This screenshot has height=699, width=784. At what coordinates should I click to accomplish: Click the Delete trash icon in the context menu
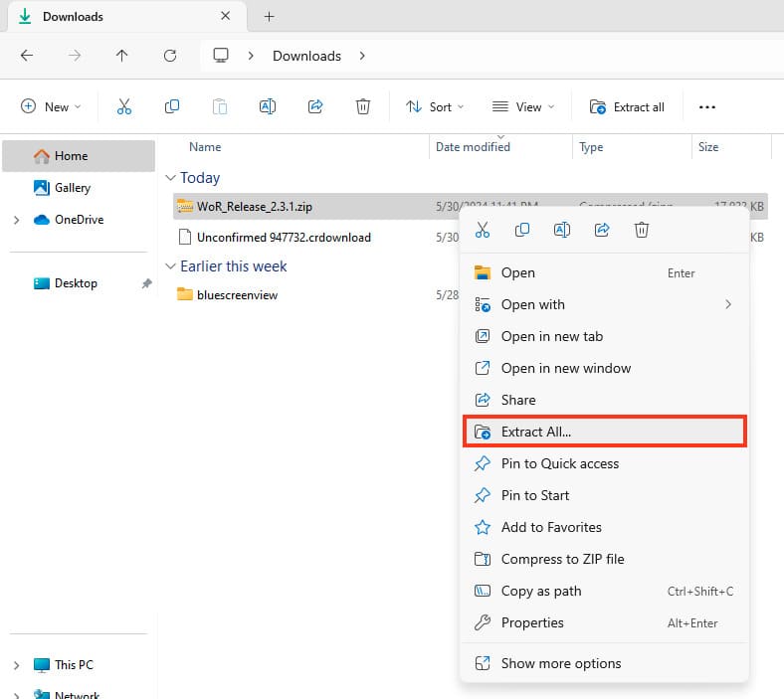click(x=642, y=230)
